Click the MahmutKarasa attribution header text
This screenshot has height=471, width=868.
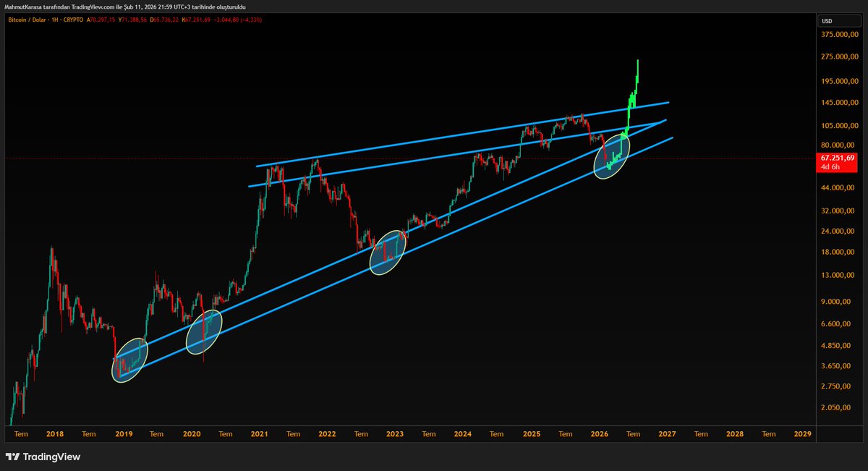pos(125,7)
